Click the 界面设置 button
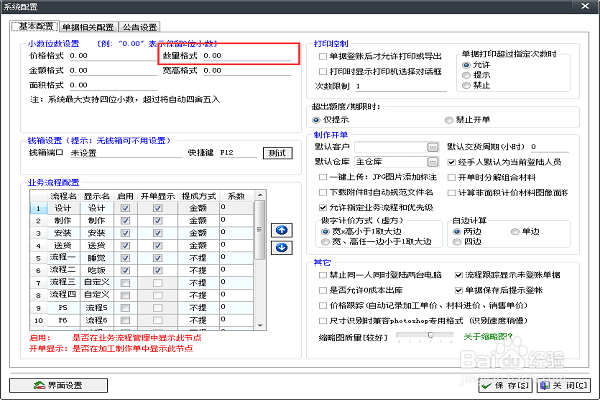Image resolution: width=600 pixels, height=400 pixels. click(x=58, y=385)
